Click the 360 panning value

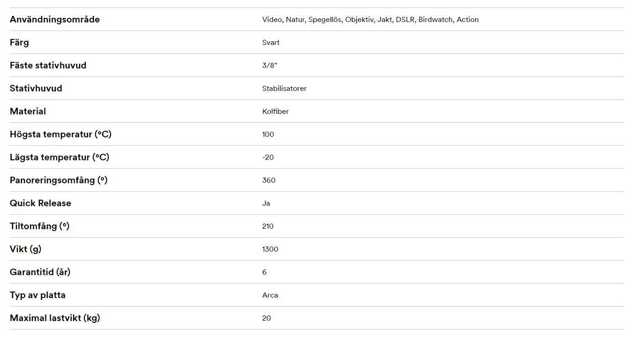[269, 180]
